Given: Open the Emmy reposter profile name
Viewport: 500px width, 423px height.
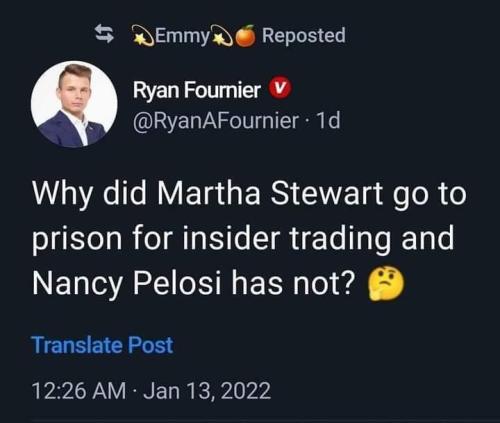Looking at the screenshot, I should pos(182,36).
